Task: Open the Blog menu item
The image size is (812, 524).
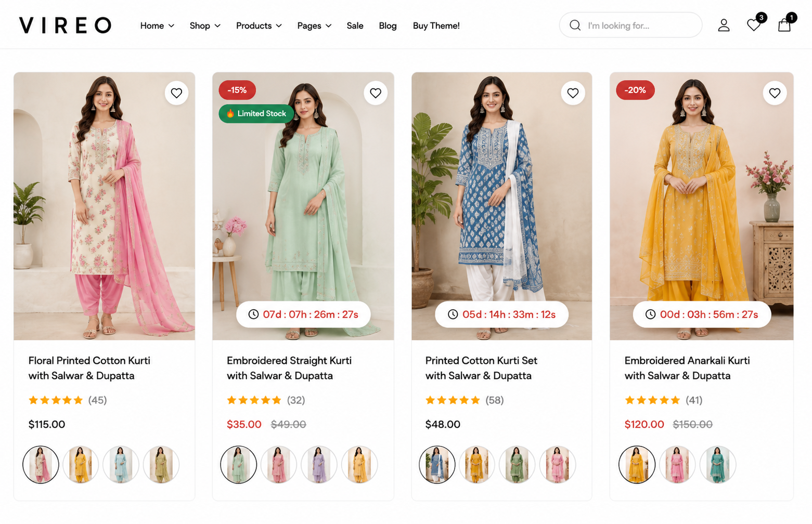Action: pyautogui.click(x=388, y=25)
